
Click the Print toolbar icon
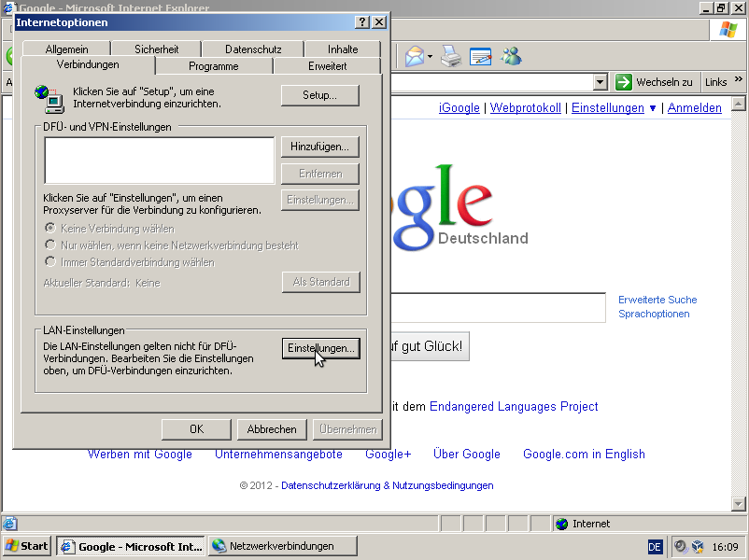pos(451,56)
